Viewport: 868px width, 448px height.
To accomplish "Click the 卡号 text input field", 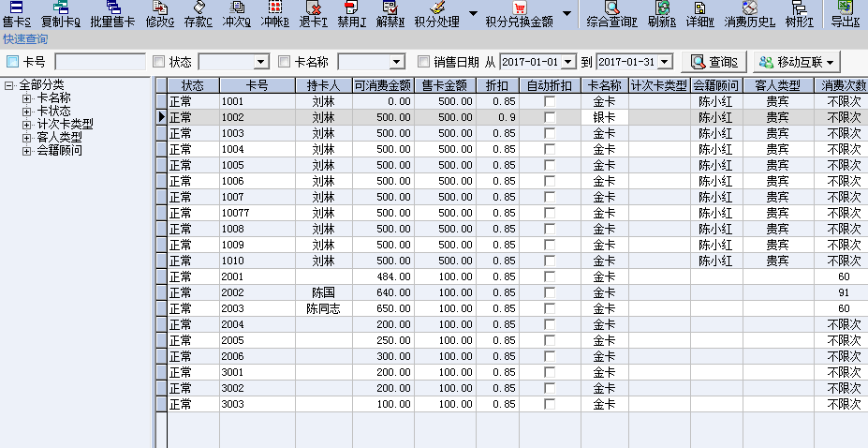I will point(99,62).
